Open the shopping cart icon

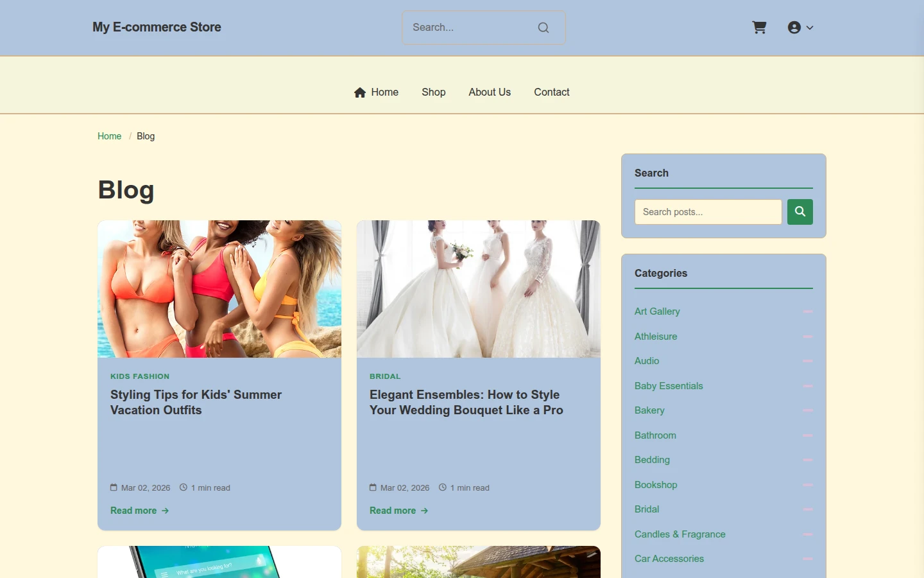coord(759,28)
